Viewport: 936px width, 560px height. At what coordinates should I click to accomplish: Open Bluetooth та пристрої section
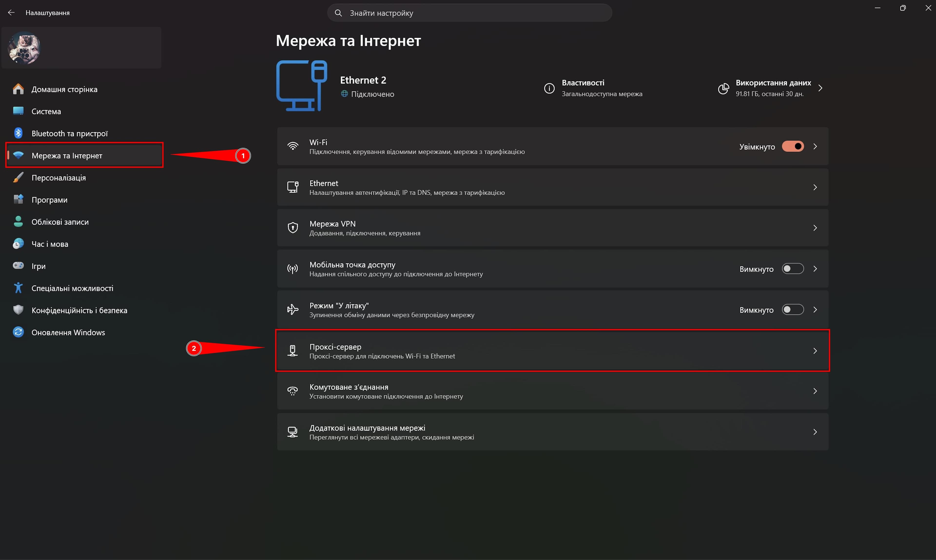84,133
